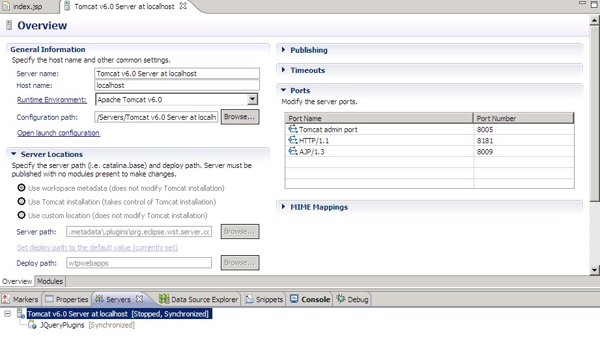Viewport: 600px width, 364px height.
Task: Open the Markers view tab
Action: (20, 299)
